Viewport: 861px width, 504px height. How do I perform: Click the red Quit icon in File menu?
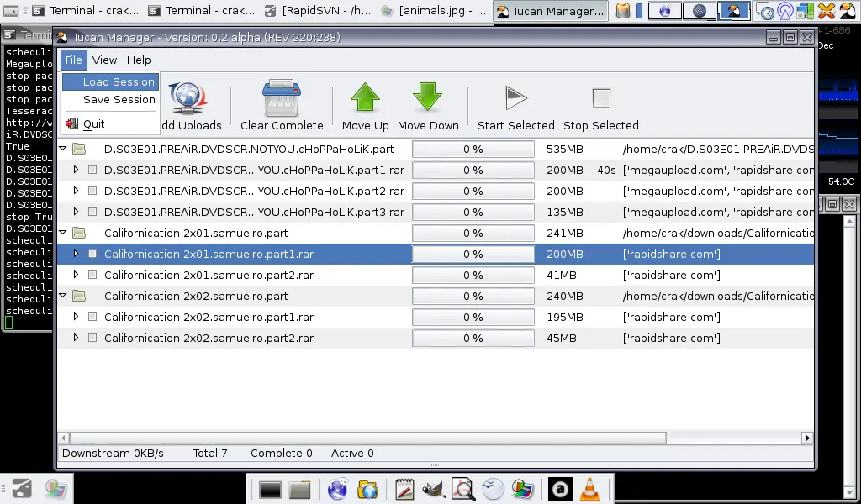tap(72, 124)
